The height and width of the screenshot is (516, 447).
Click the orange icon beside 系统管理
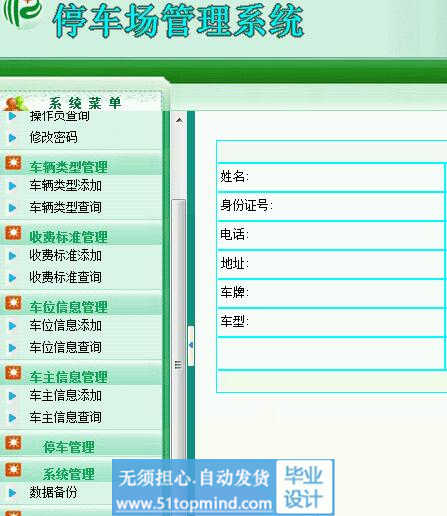pyautogui.click(x=13, y=470)
